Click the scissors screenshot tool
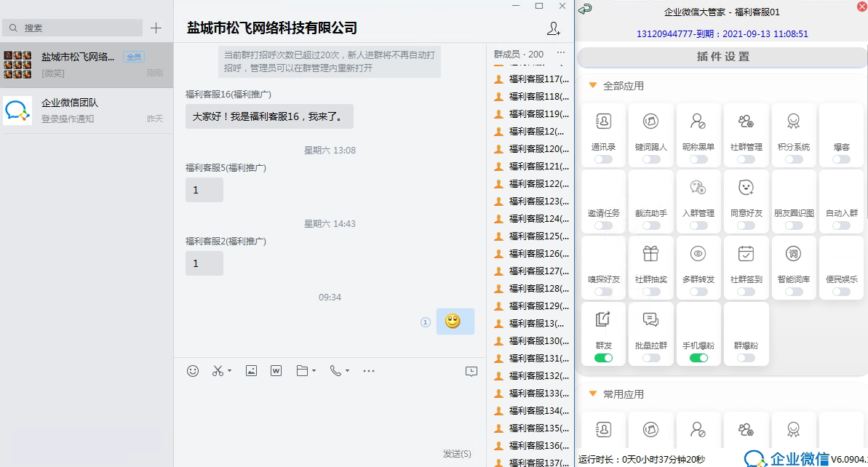The width and height of the screenshot is (868, 467). click(x=218, y=371)
